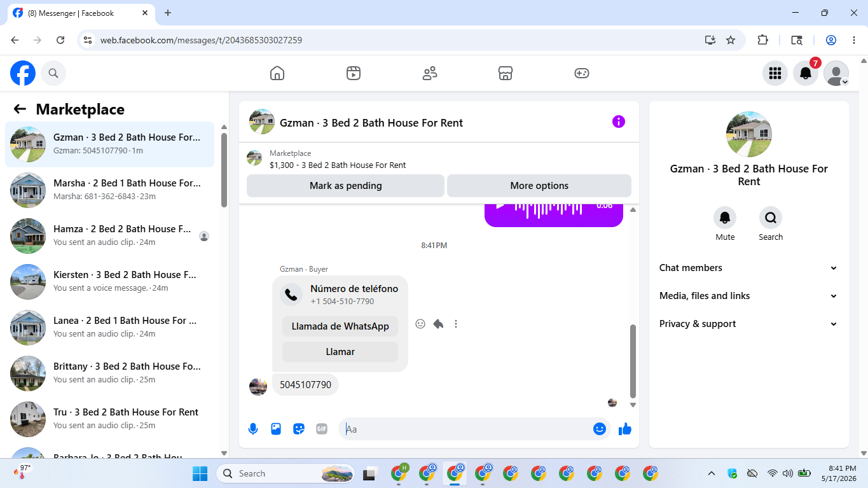Viewport: 868px width, 488px height.
Task: Open the $1,300 3 Bed 2 Bath listing
Action: [338, 165]
